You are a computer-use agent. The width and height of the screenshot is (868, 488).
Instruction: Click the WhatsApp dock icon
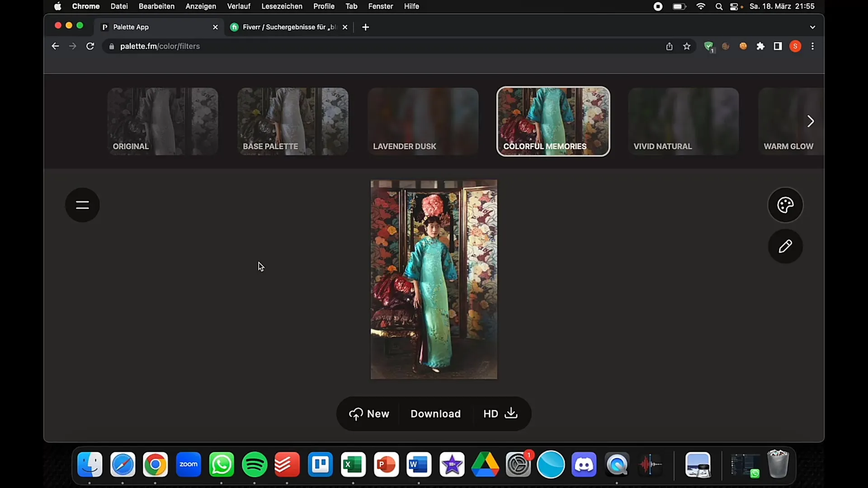tap(221, 464)
